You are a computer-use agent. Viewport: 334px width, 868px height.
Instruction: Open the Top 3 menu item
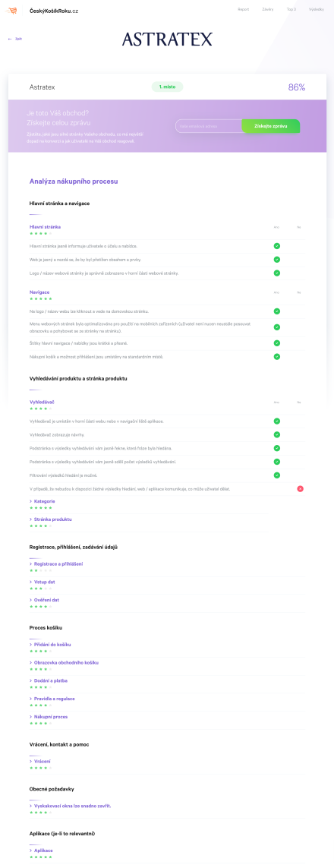tap(291, 9)
